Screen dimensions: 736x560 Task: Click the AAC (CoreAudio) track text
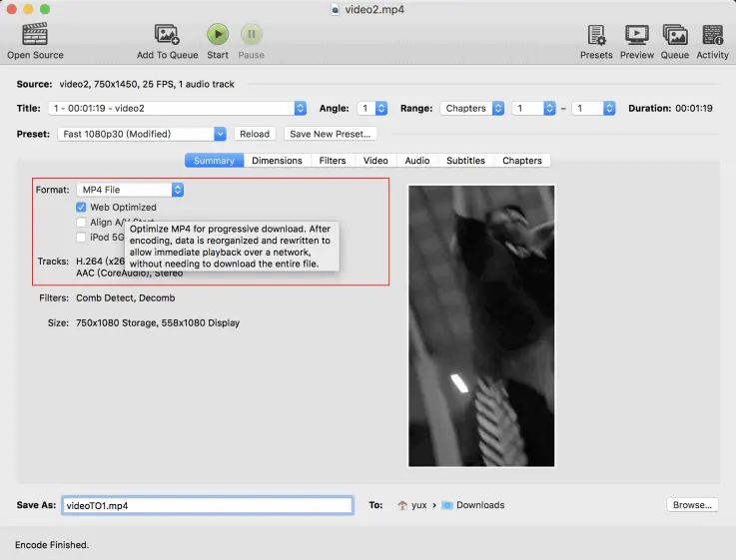pos(130,274)
